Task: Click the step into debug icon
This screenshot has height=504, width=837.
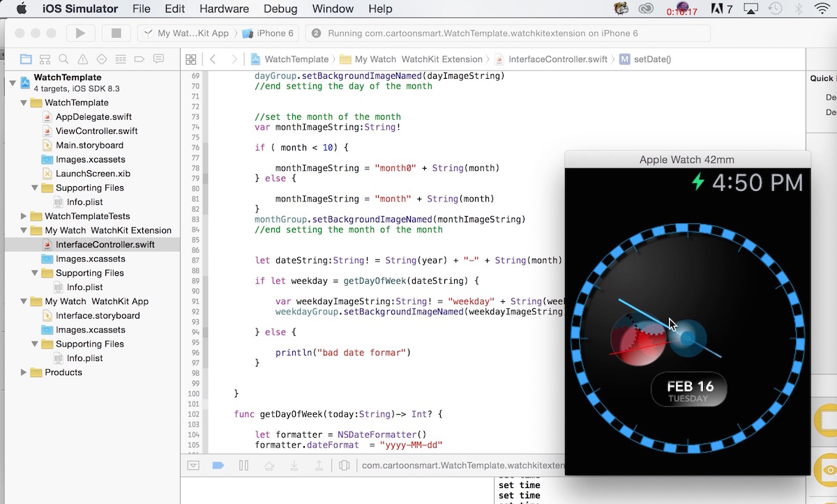Action: 294,465
